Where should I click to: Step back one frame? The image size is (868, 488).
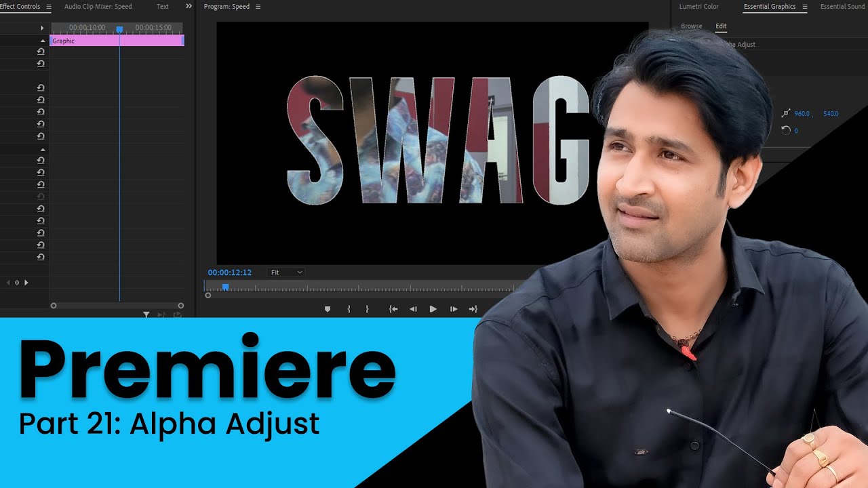pos(412,309)
